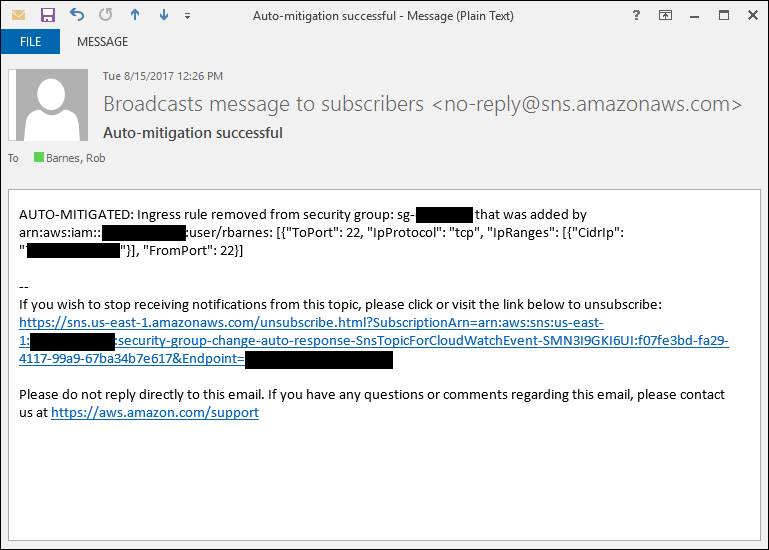The height and width of the screenshot is (550, 769).
Task: Expand Customize Quick Access Toolbar dropdown
Action: (x=187, y=16)
